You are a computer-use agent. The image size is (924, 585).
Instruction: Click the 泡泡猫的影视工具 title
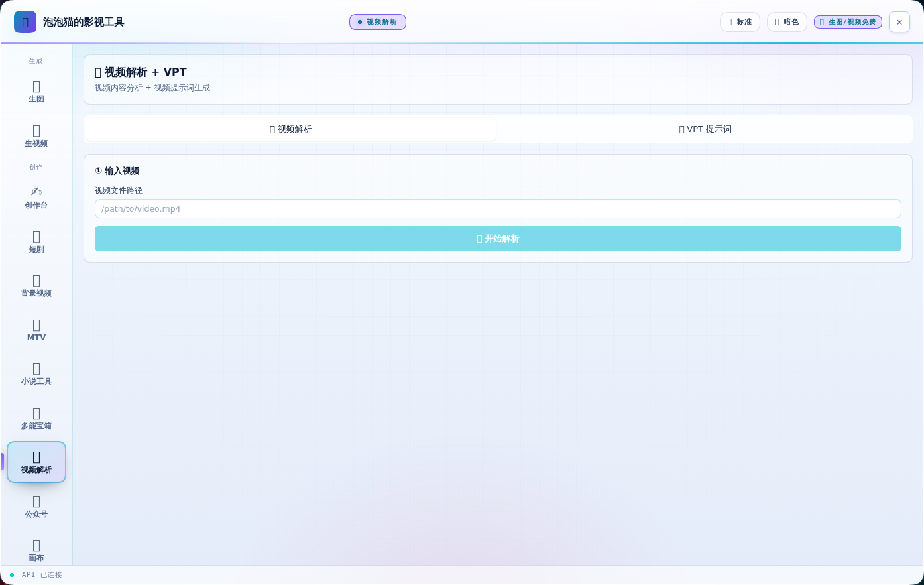point(84,22)
